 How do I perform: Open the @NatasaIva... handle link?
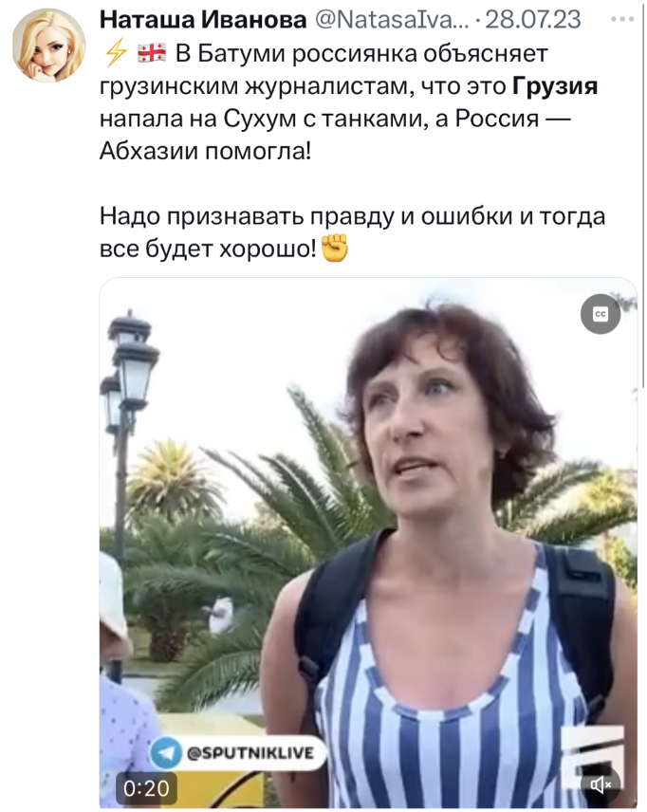392,20
